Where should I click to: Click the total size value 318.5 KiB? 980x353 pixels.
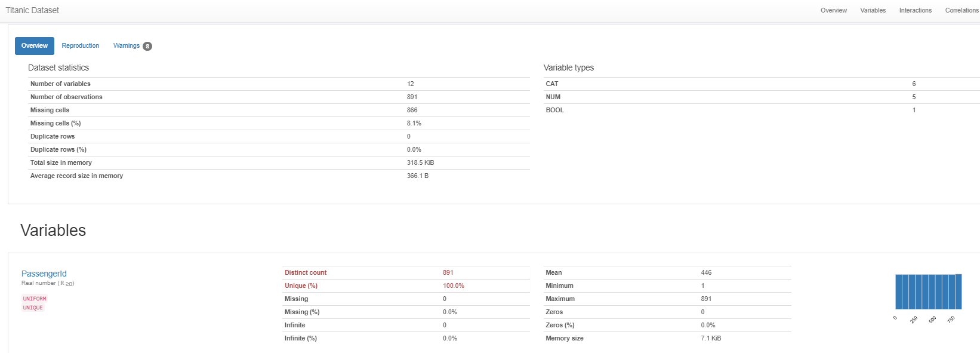(421, 162)
